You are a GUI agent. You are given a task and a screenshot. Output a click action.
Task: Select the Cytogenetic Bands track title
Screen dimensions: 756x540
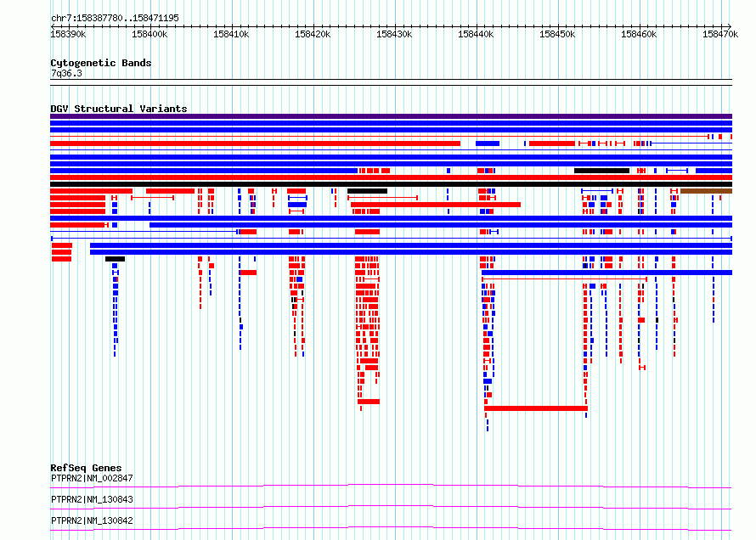pos(101,63)
